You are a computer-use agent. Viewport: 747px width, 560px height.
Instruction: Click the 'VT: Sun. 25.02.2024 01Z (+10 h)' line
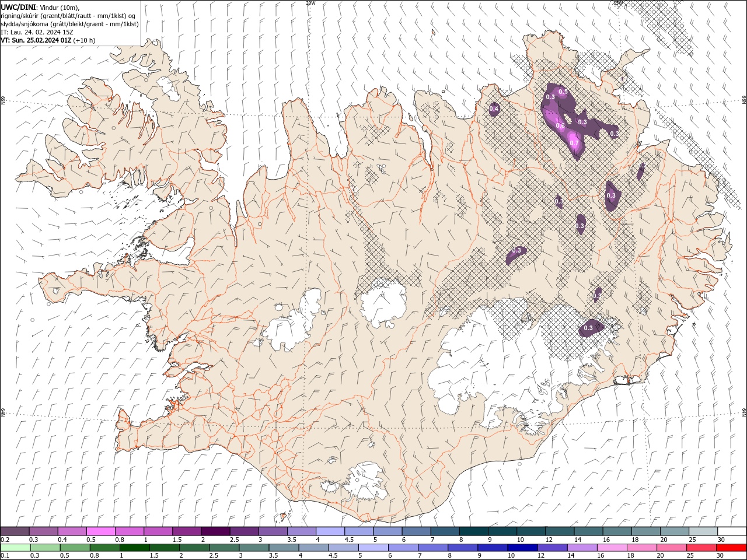[x=48, y=40]
